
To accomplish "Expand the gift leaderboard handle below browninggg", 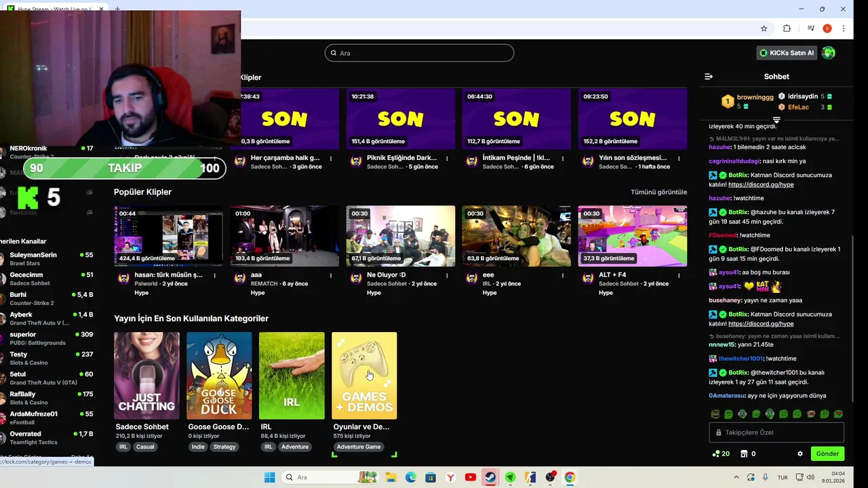I will (x=776, y=120).
